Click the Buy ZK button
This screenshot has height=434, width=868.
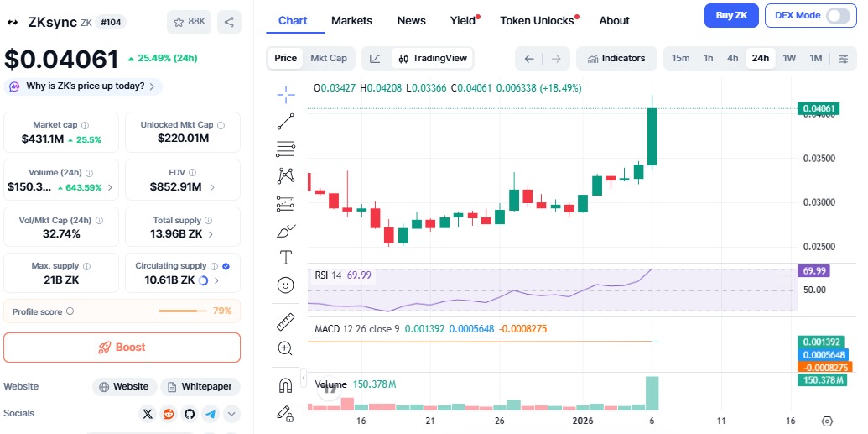[x=731, y=15]
